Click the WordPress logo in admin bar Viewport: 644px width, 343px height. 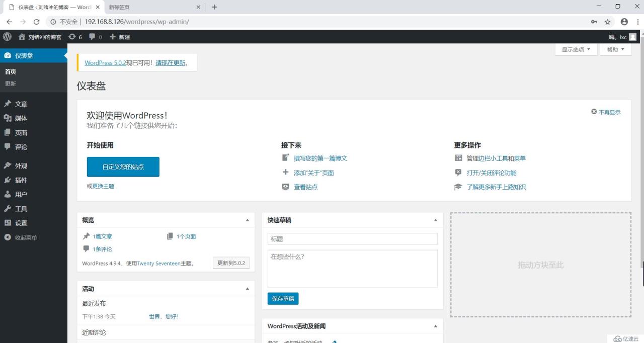pyautogui.click(x=7, y=36)
